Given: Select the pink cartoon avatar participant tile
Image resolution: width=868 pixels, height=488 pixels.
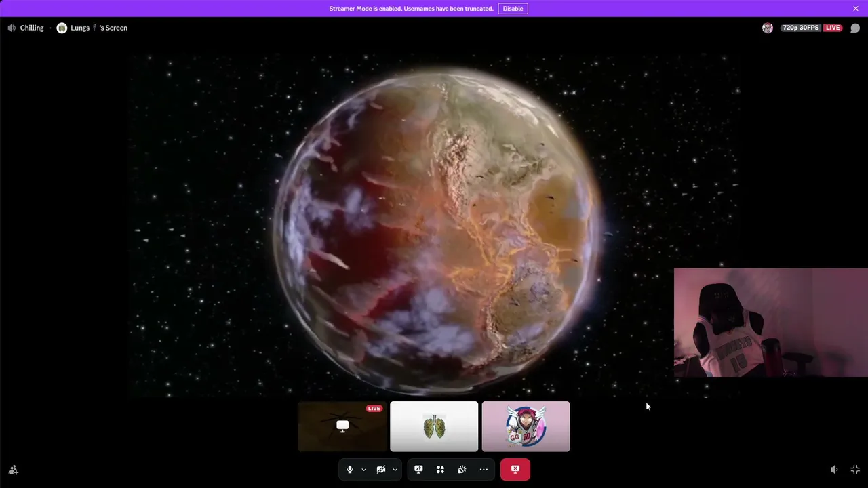Looking at the screenshot, I should (526, 426).
